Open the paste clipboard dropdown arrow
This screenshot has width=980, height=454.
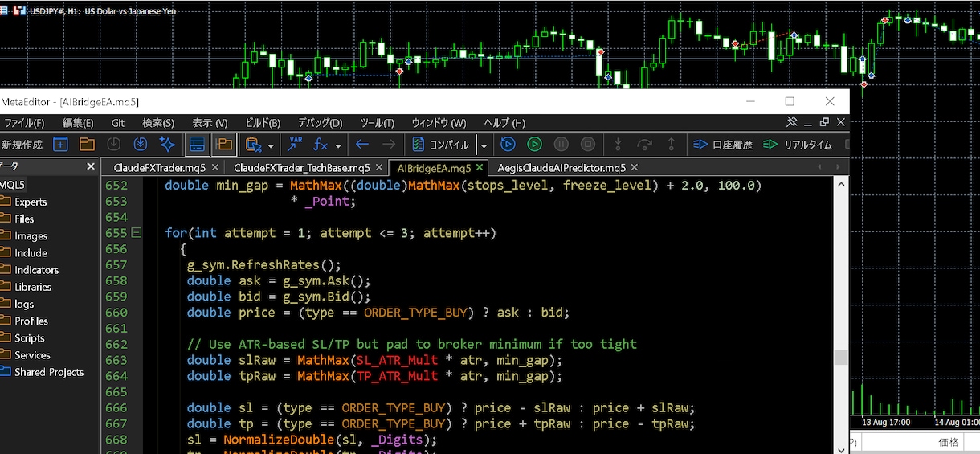[x=271, y=145]
